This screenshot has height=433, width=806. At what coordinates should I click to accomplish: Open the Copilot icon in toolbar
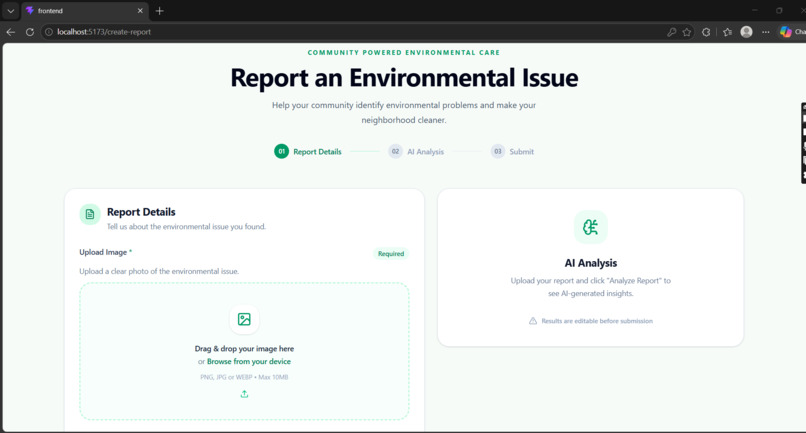[785, 32]
